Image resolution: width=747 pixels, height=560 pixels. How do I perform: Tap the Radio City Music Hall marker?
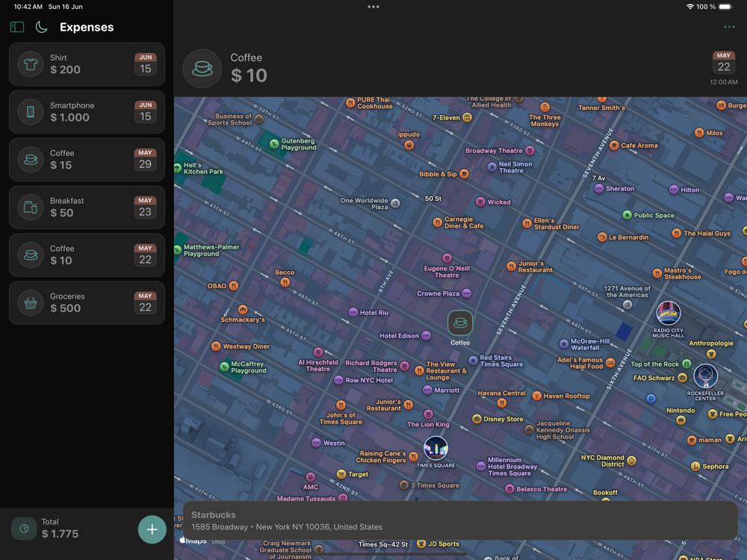tap(668, 313)
